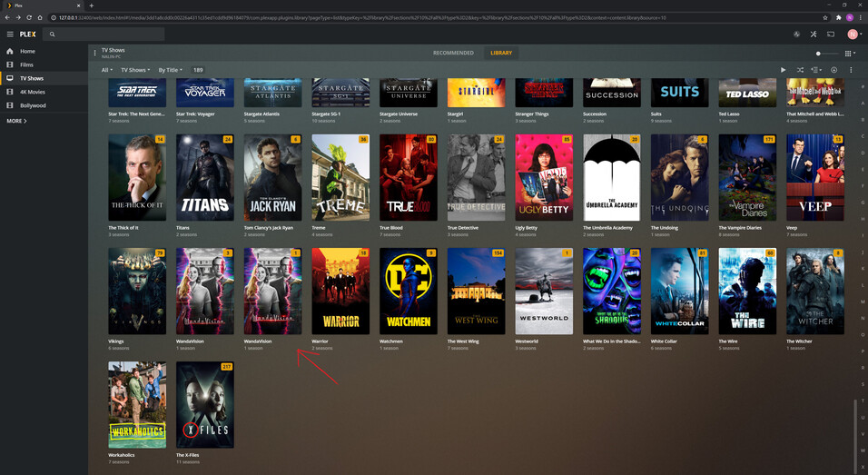This screenshot has height=475, width=868.
Task: Open Settings wrench and screwdriver icon
Action: 814,35
